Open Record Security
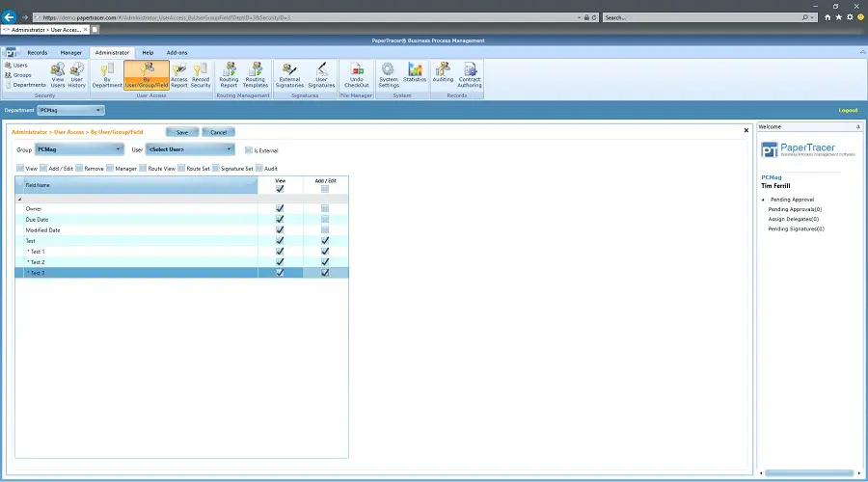The width and height of the screenshot is (868, 482). 201,74
